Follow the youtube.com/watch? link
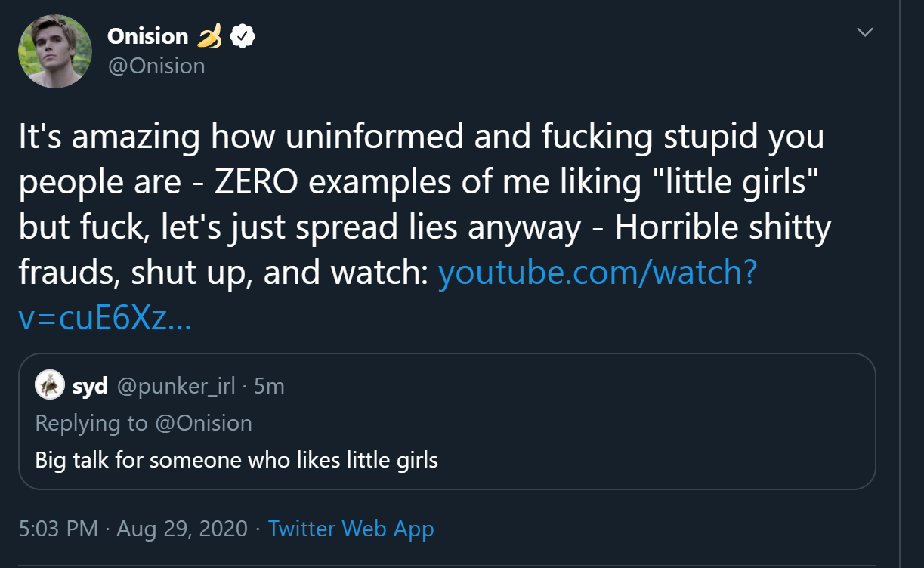The width and height of the screenshot is (924, 568). click(x=598, y=273)
